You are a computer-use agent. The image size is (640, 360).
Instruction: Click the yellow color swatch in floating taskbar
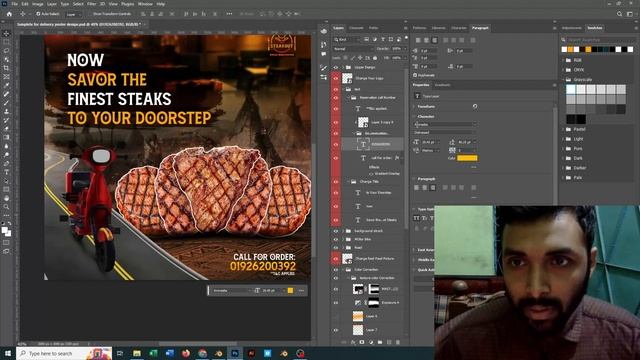290,290
